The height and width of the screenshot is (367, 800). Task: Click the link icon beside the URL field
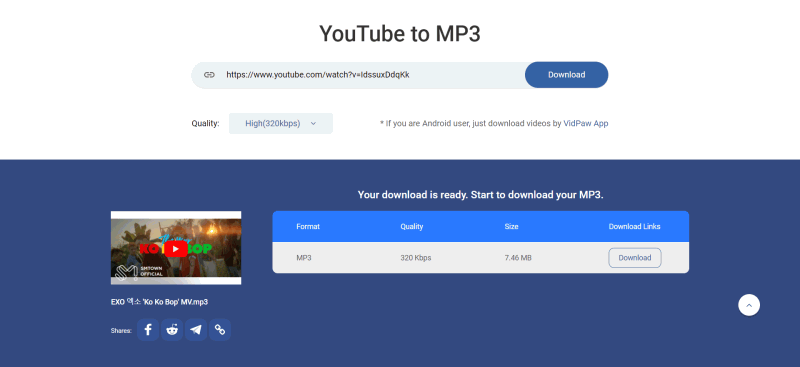209,75
